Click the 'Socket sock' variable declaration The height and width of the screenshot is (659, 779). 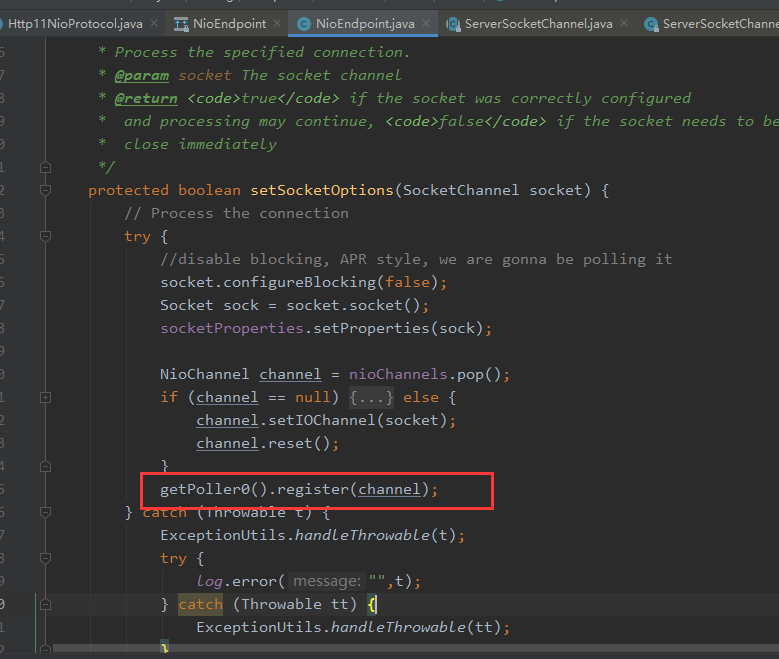[x=209, y=305]
